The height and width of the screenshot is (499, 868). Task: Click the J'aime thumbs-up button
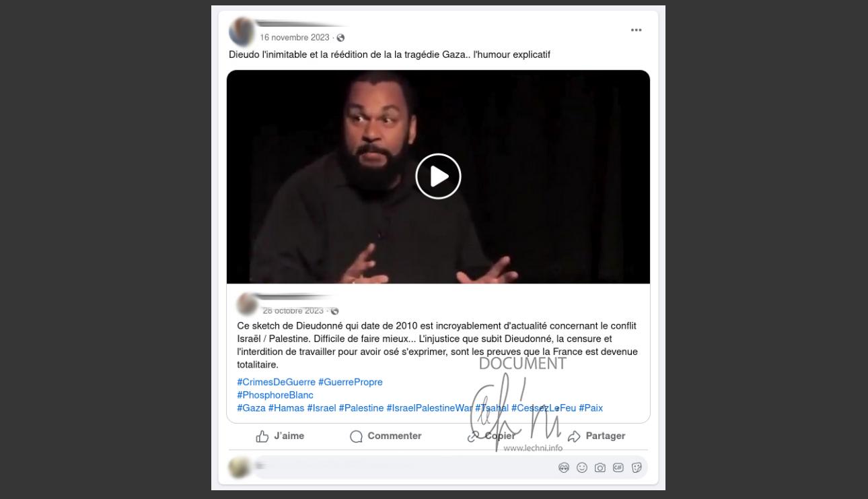click(280, 436)
